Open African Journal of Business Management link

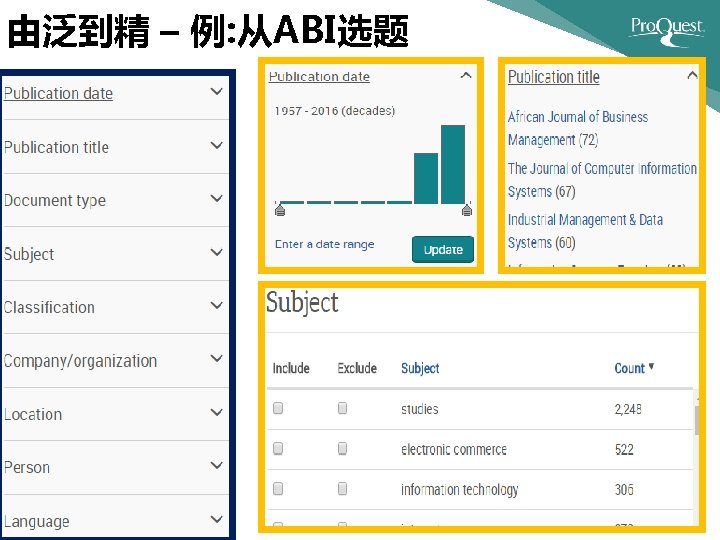tap(578, 128)
